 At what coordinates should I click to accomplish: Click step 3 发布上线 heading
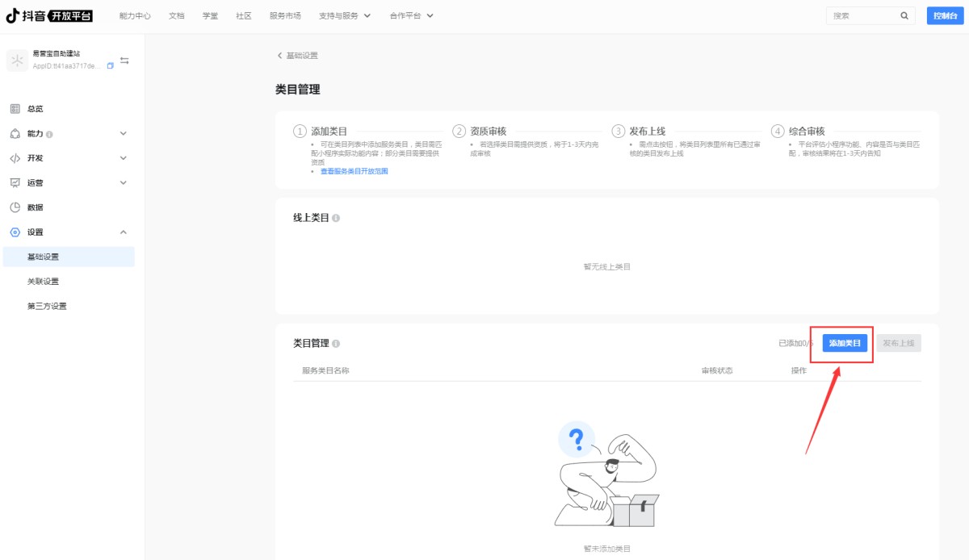click(x=647, y=131)
